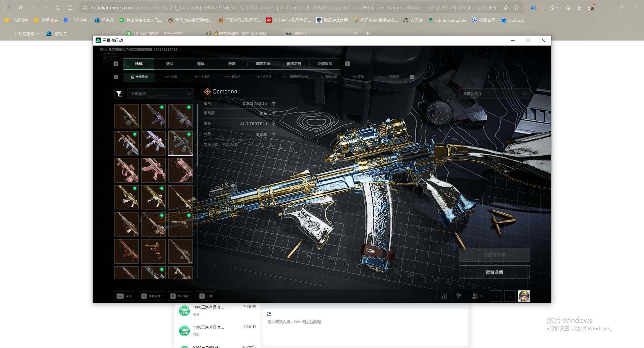The width and height of the screenshot is (644, 348).
Task: Select the 霰弹枪 shotgun category
Action: click(x=232, y=77)
